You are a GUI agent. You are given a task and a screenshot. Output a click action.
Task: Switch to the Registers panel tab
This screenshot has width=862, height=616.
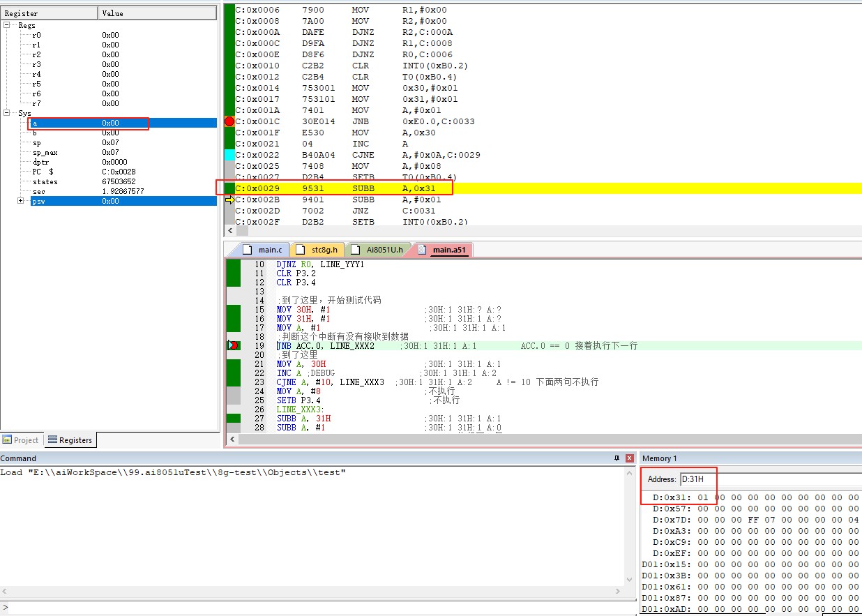click(70, 440)
